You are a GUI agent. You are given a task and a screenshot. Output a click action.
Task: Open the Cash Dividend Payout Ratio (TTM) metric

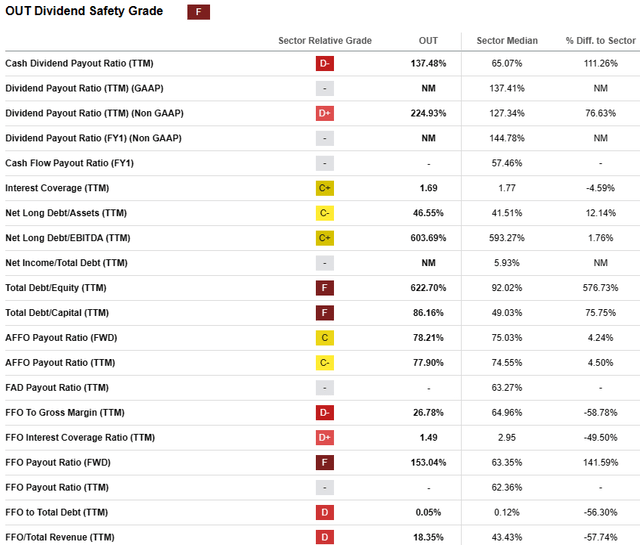click(79, 63)
